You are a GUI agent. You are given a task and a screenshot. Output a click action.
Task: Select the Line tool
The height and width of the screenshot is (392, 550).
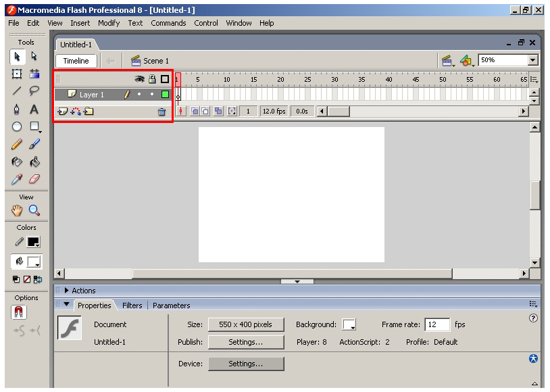[x=17, y=91]
